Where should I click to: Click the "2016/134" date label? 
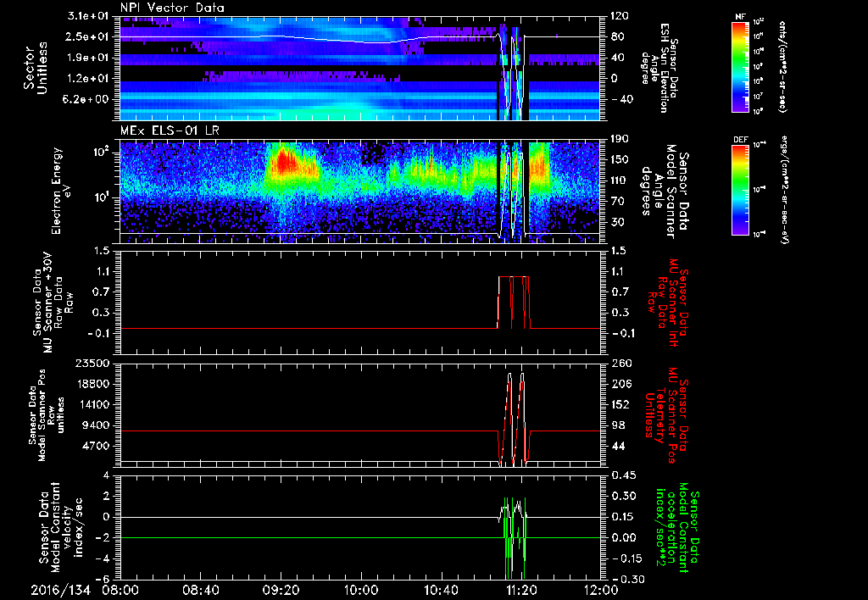[x=60, y=590]
